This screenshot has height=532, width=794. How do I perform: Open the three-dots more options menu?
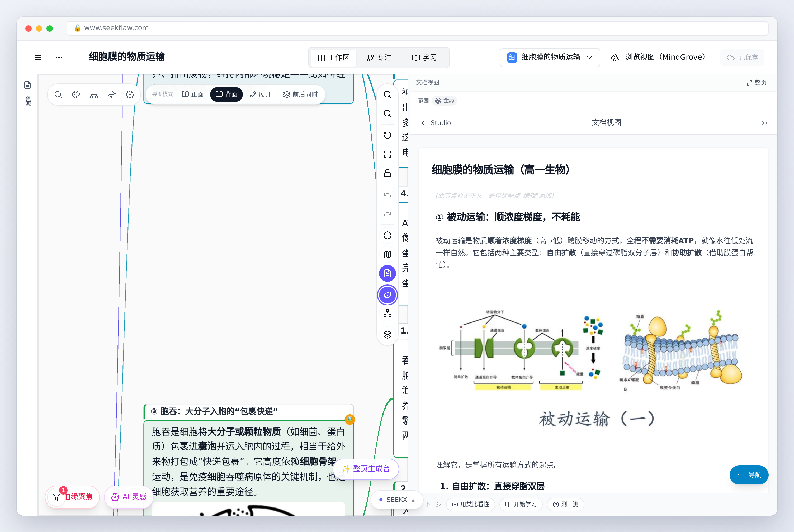[x=59, y=57]
